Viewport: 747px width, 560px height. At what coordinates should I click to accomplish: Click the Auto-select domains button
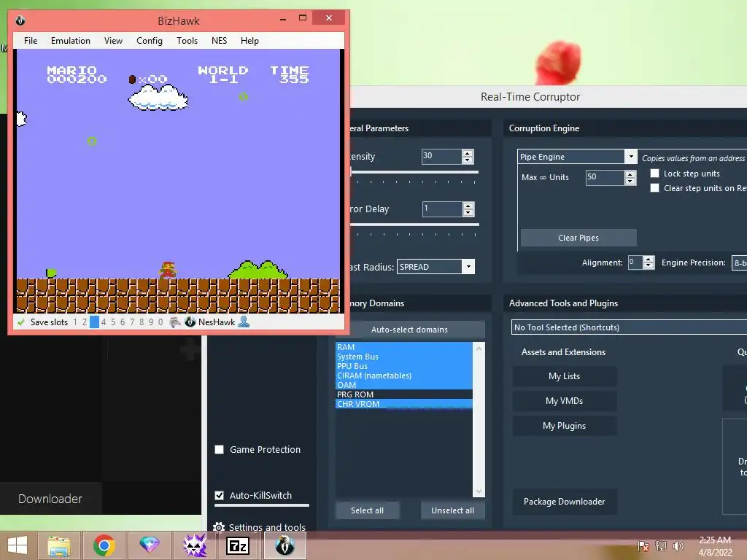click(x=409, y=330)
